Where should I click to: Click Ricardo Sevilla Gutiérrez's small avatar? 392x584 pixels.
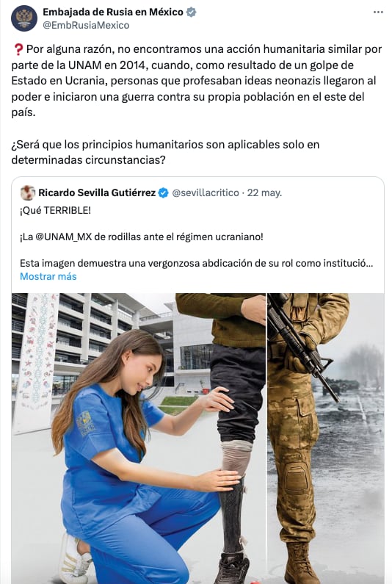(28, 192)
